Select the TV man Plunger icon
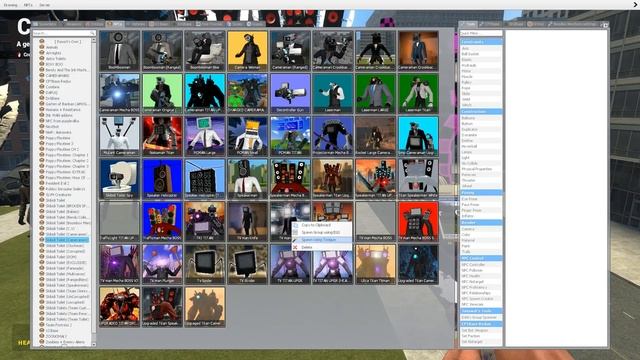The image size is (640, 360). 162,264
